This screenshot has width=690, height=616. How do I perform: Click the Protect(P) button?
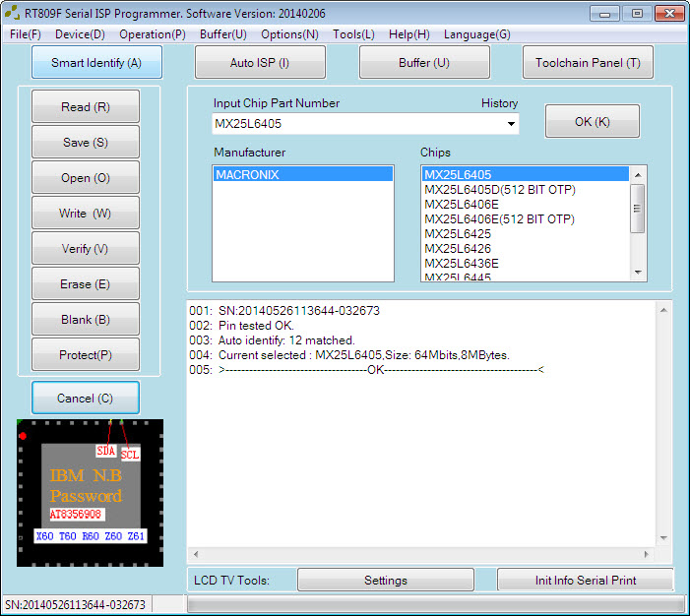point(86,354)
